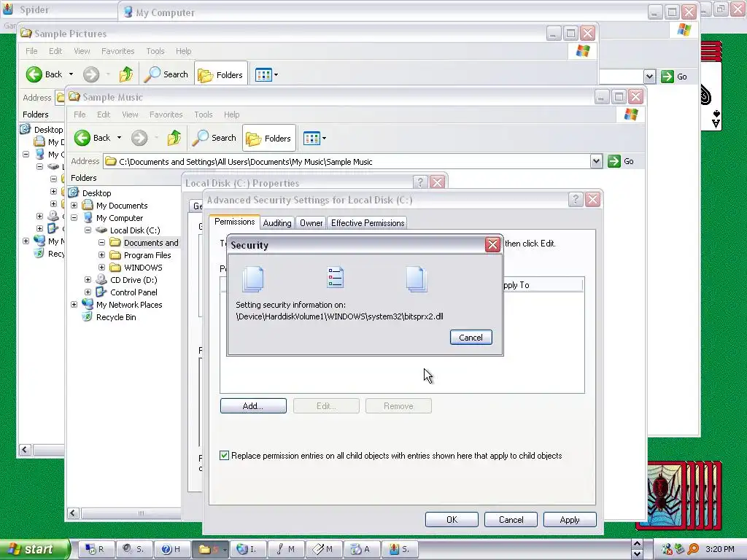
Task: Open the Effective Permissions tab
Action: 368,223
